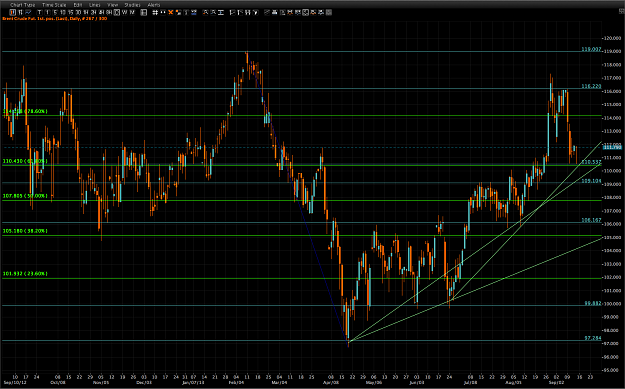Click the 105.180 (38.20%) Fibonacci label
This screenshot has width=625, height=389.
[25, 231]
